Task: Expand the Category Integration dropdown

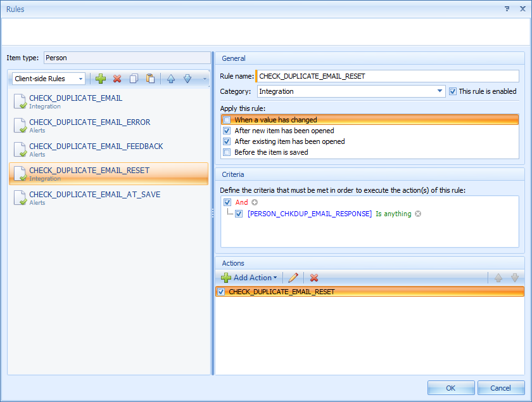Action: coord(440,91)
